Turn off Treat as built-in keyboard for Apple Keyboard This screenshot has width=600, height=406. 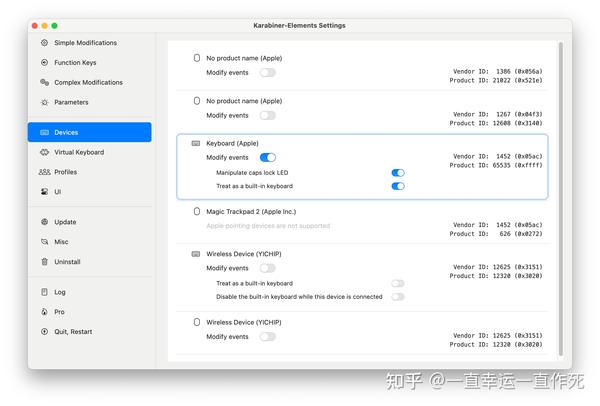[398, 186]
